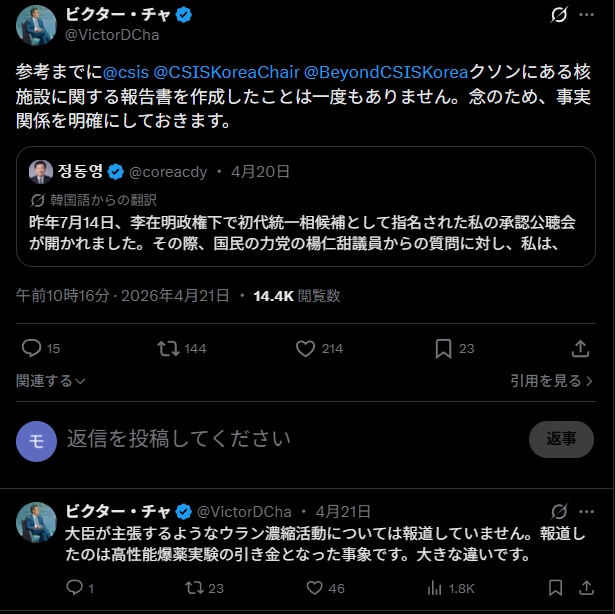The image size is (615, 614).
Task: Expand the 関連する sort dropdown
Action: click(51, 380)
